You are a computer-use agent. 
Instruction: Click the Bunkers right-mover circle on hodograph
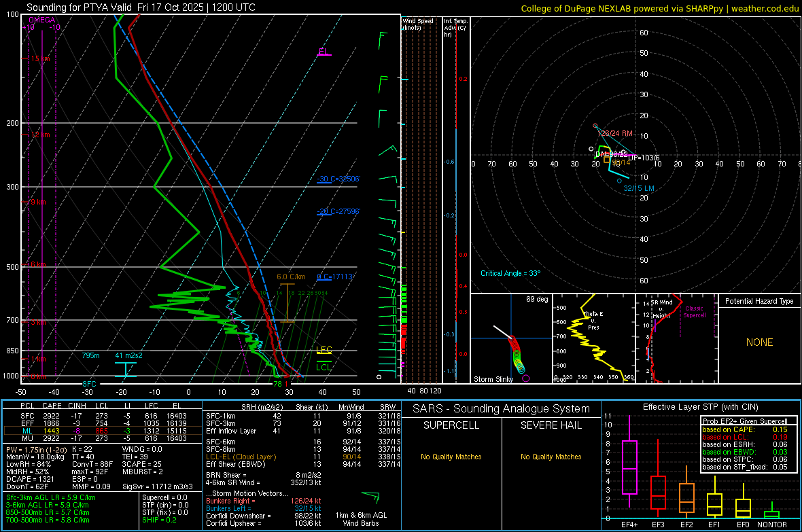pyautogui.click(x=595, y=125)
